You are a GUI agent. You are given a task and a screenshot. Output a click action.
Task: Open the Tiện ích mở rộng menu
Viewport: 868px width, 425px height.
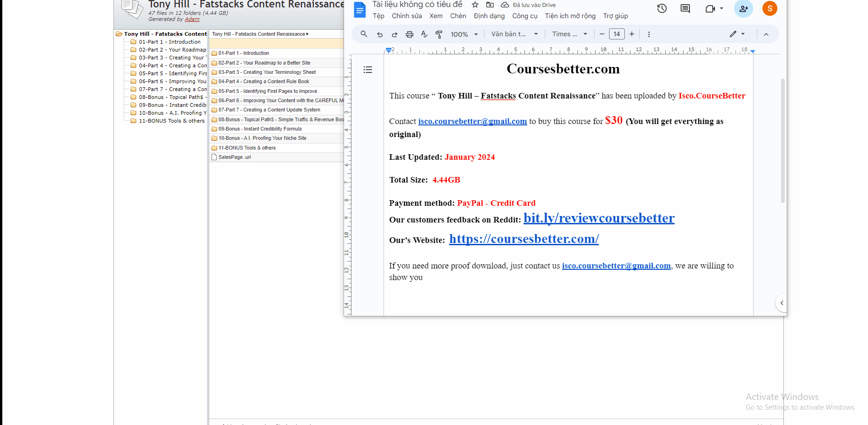point(570,16)
